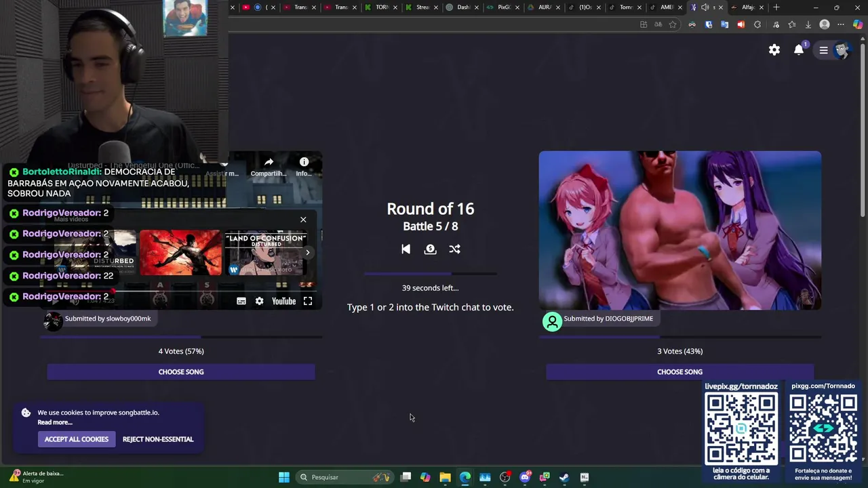Click submitter name slowboy000mk
This screenshot has height=488, width=868.
[x=129, y=319]
